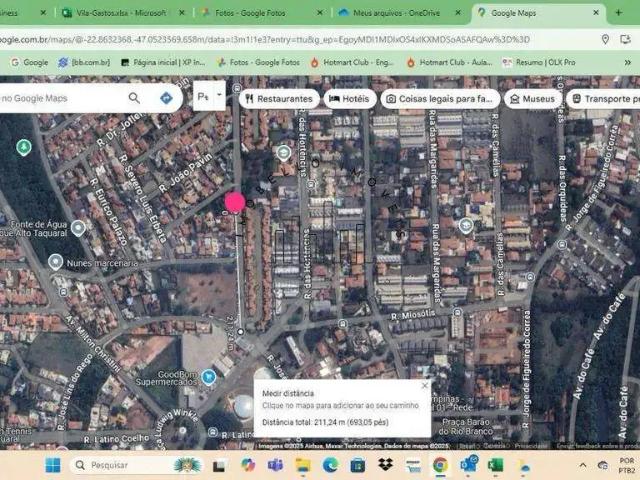Click the Fonte de Água place pin
The height and width of the screenshot is (480, 640).
click(78, 228)
